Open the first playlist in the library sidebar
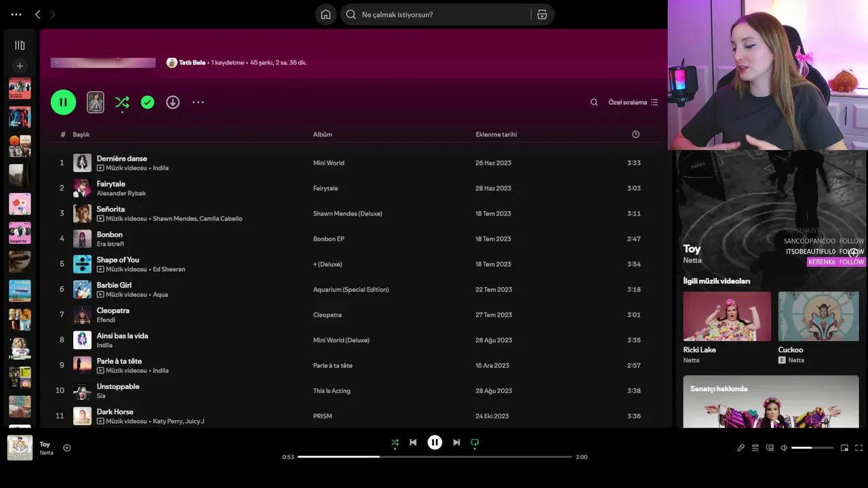The image size is (868, 488). pyautogui.click(x=20, y=89)
